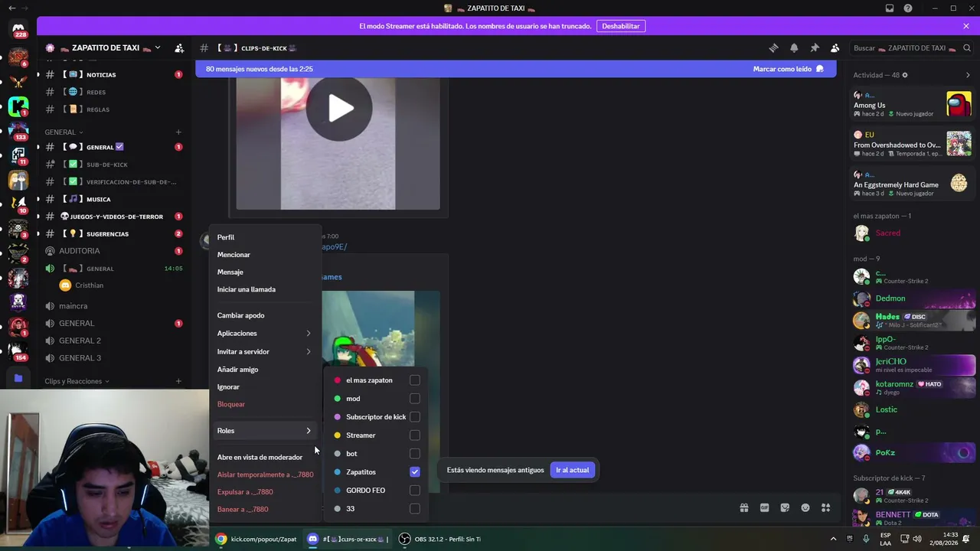This screenshot has width=980, height=551.
Task: Open the green Kick server icon
Action: tap(18, 106)
